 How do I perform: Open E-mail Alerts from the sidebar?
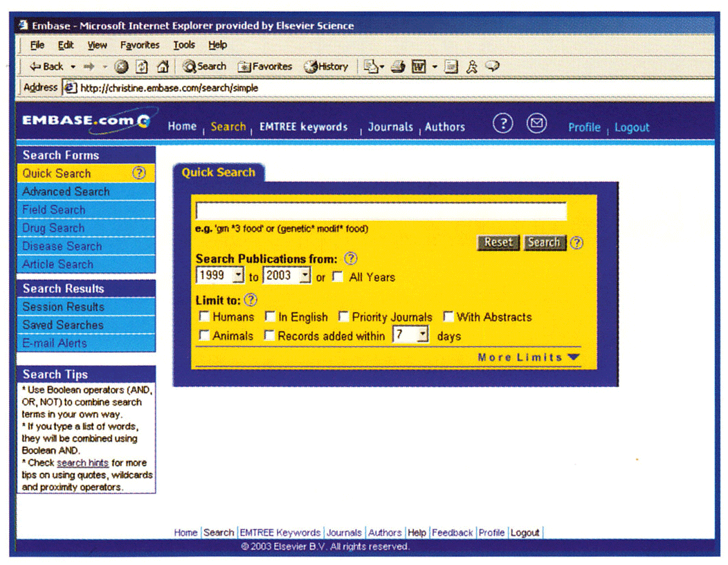[86, 343]
